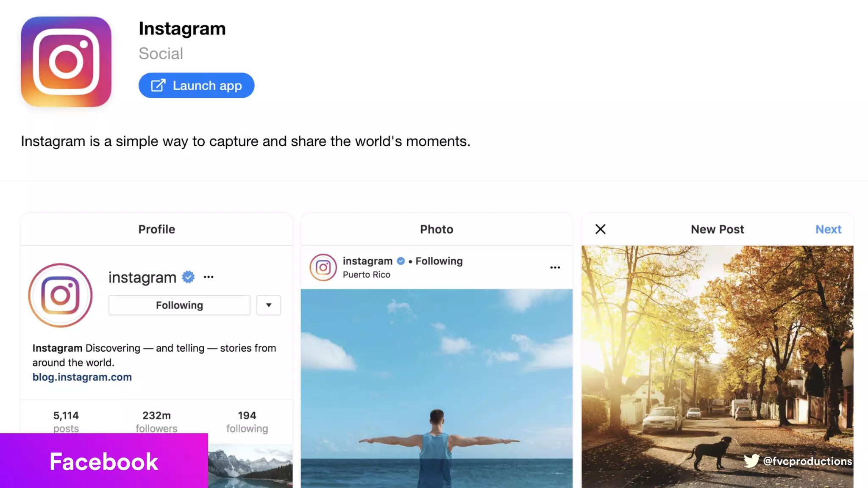Image resolution: width=868 pixels, height=488 pixels.
Task: Click Instagram avatar in the Profile card
Action: 61,295
